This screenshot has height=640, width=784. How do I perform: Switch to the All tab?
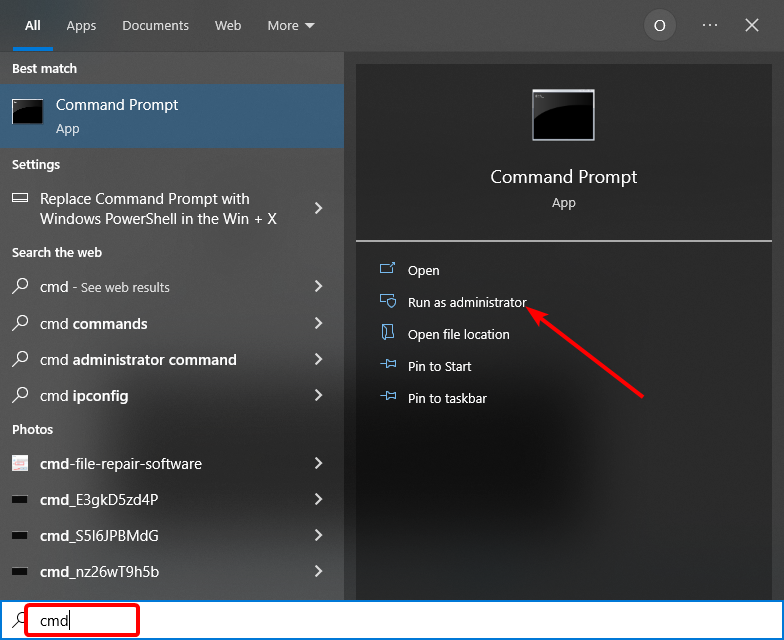tap(32, 26)
